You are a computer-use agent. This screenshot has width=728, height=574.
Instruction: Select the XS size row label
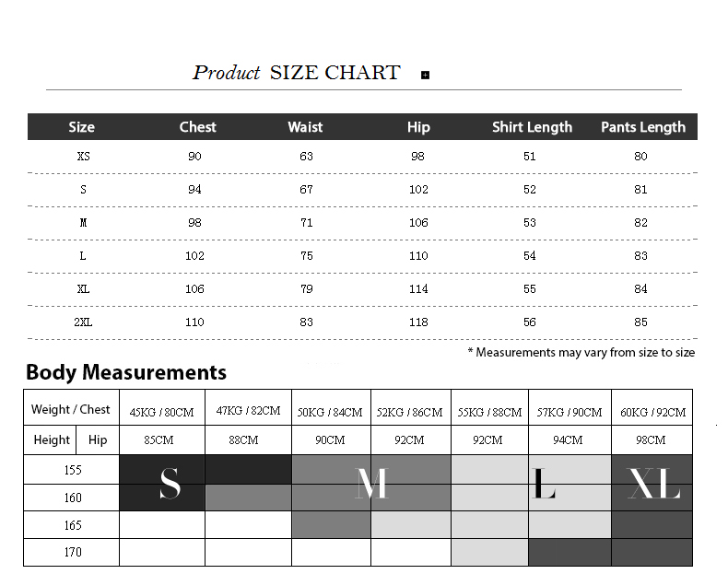[x=84, y=157]
